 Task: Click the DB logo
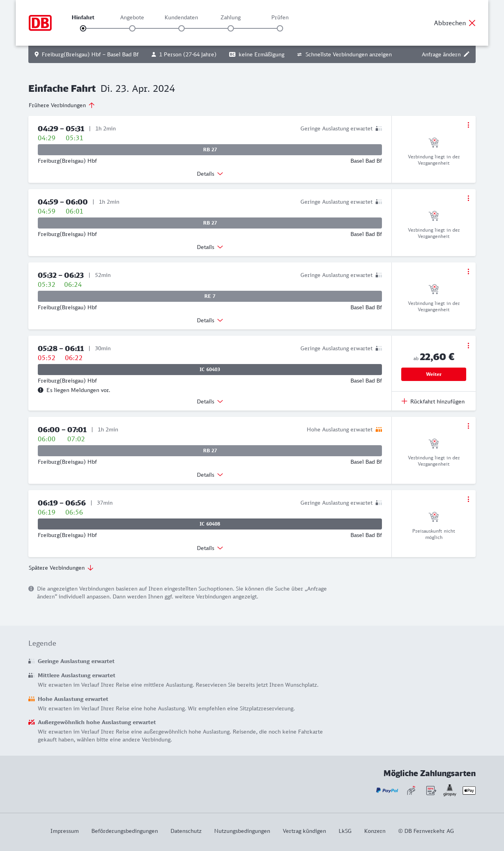[40, 23]
